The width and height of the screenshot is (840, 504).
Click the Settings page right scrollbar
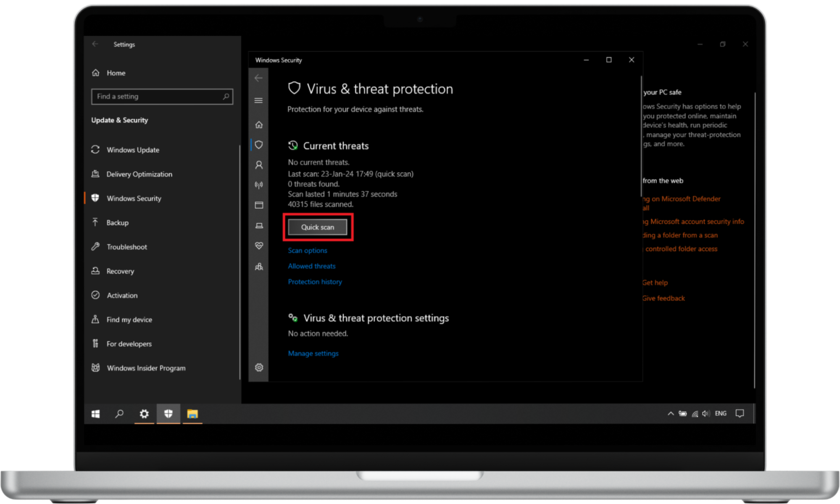pyautogui.click(x=755, y=240)
